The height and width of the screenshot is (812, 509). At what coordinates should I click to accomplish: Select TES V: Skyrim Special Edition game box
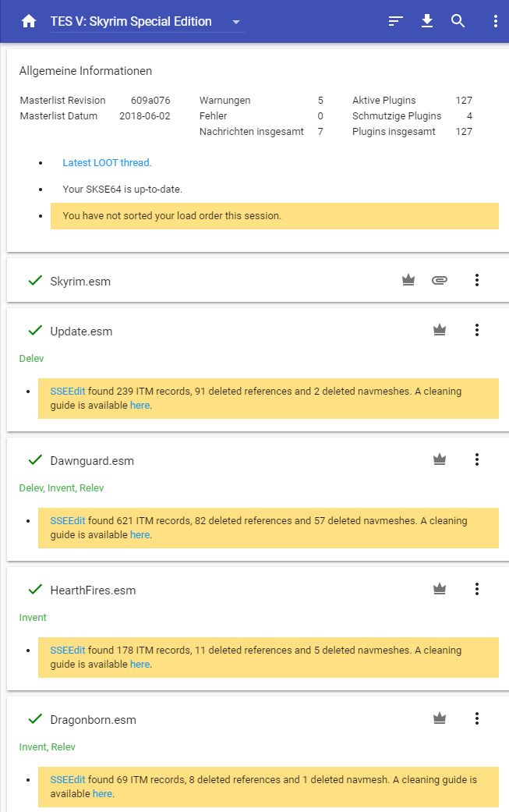click(131, 22)
